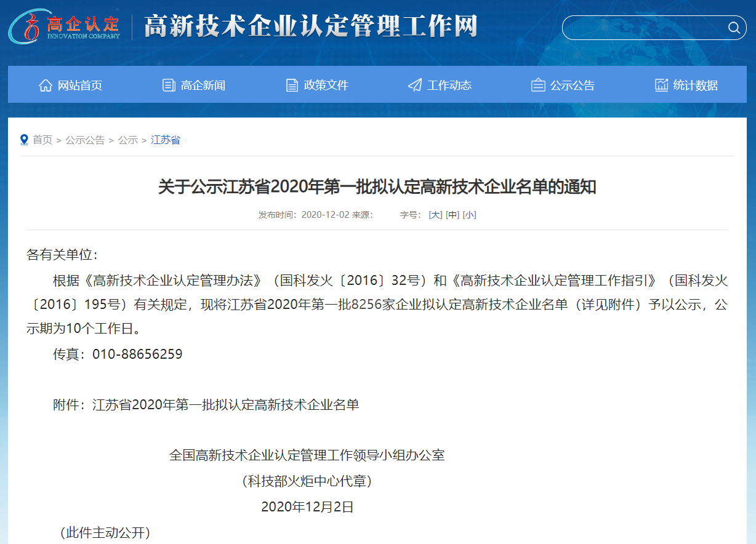Set font size to 小
756x544 pixels.
[470, 215]
